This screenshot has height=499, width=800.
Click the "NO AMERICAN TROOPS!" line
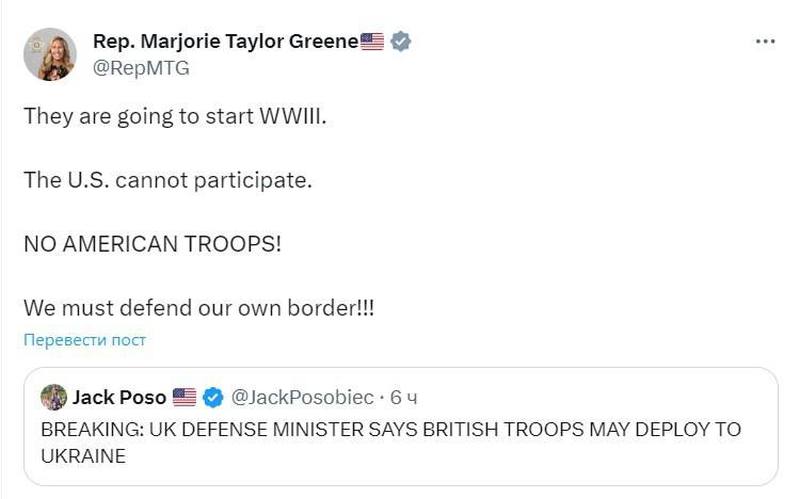tap(152, 244)
